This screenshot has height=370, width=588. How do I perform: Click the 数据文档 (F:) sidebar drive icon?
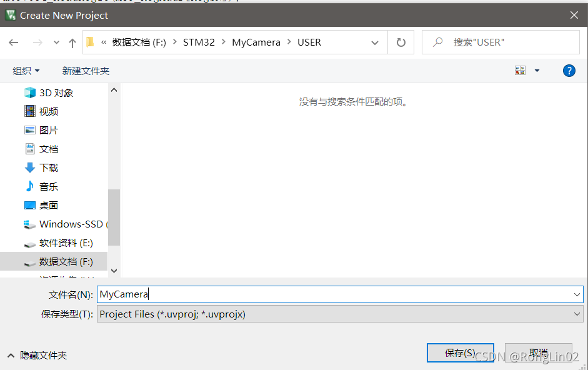30,263
